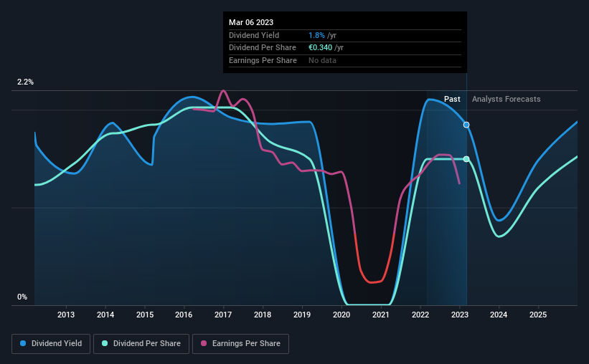Click the 2017 x-axis label

tap(223, 315)
